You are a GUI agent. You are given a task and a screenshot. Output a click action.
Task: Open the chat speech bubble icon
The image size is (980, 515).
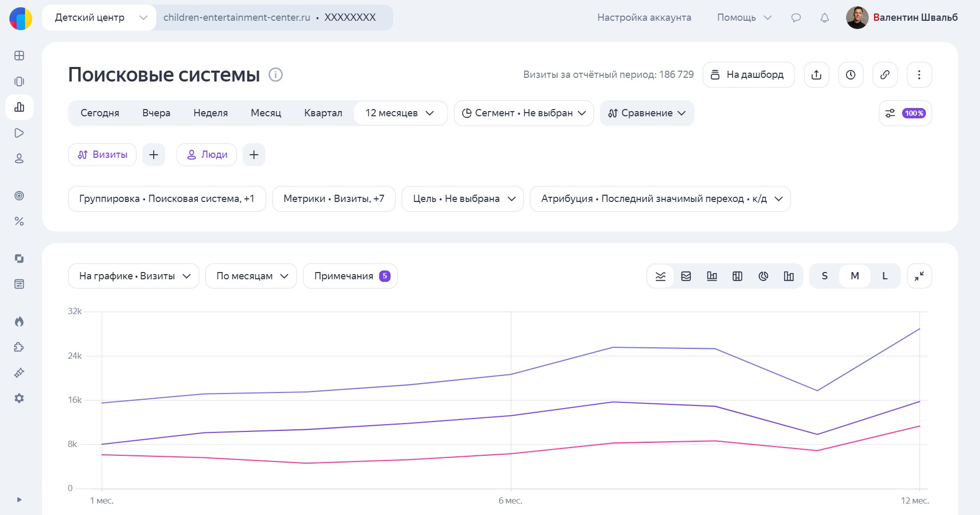click(x=796, y=18)
